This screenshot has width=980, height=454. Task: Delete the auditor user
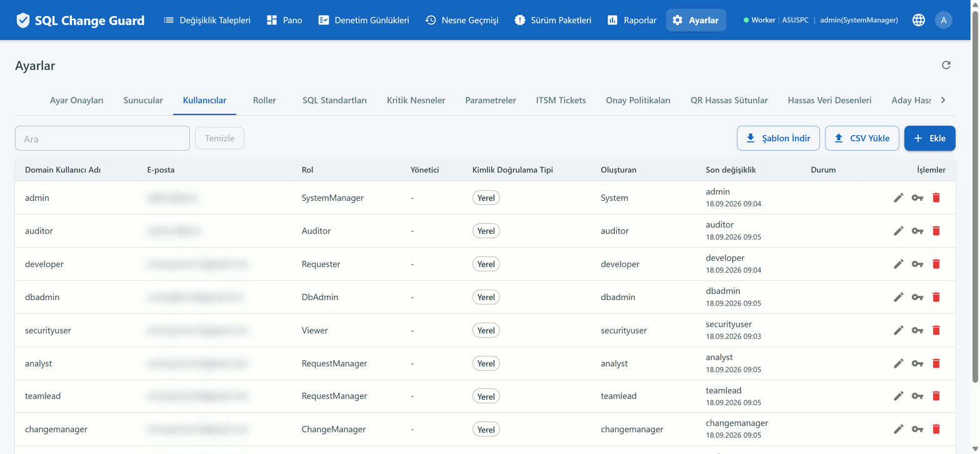[x=936, y=231]
